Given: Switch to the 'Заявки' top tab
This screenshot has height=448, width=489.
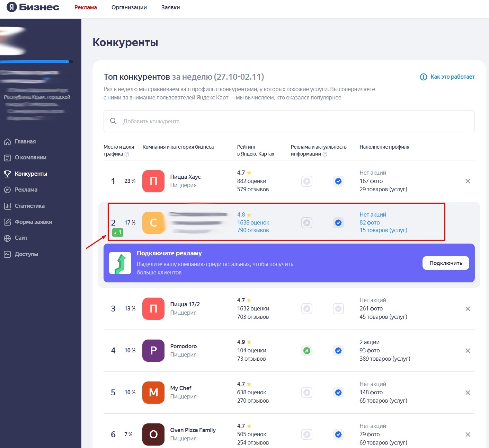Looking at the screenshot, I should coord(170,7).
